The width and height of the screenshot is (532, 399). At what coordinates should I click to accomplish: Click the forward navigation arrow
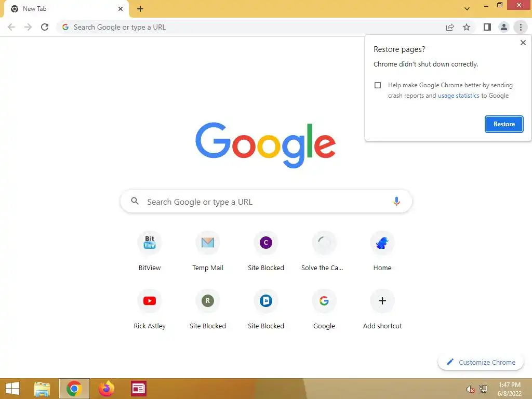tap(28, 27)
